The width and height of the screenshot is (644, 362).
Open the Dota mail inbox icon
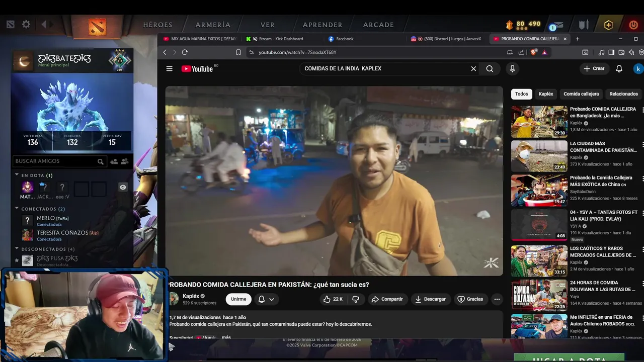558,25
